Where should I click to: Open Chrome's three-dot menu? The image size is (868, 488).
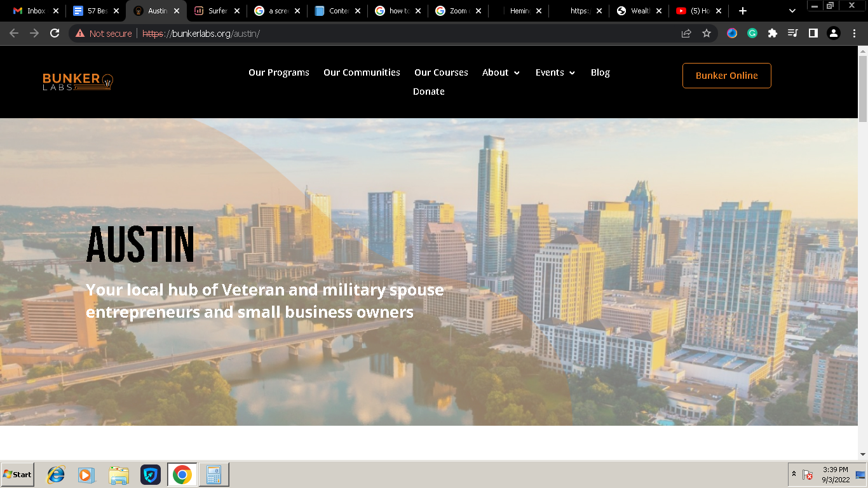tap(854, 33)
